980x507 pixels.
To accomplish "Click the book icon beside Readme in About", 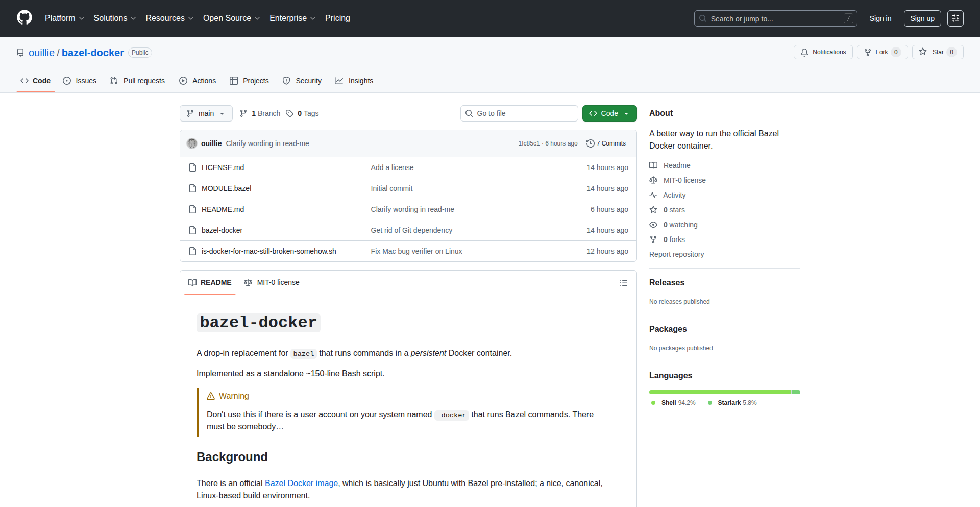I will click(x=653, y=165).
